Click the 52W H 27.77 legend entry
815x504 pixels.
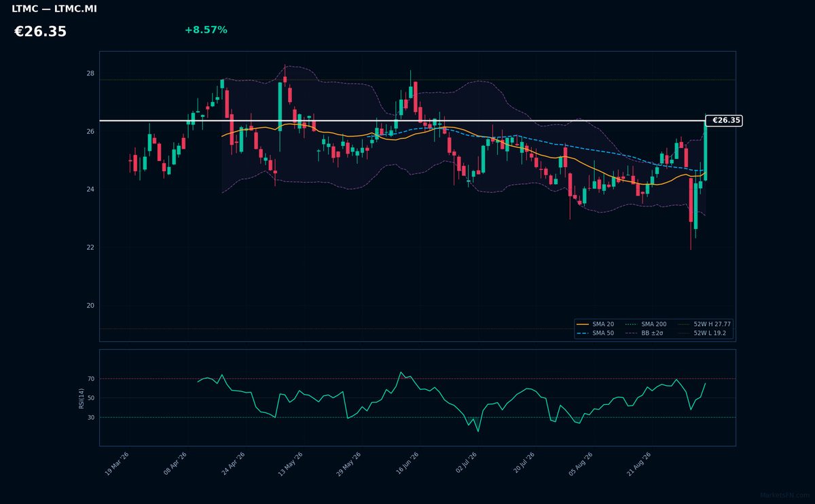point(704,325)
